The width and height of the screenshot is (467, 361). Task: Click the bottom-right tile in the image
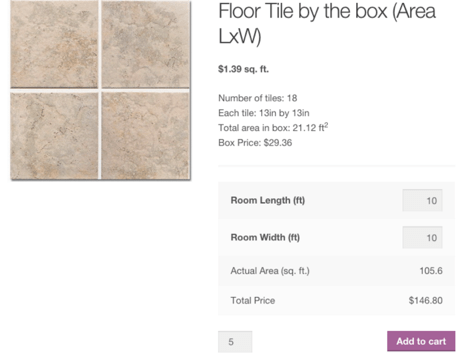tap(146, 136)
